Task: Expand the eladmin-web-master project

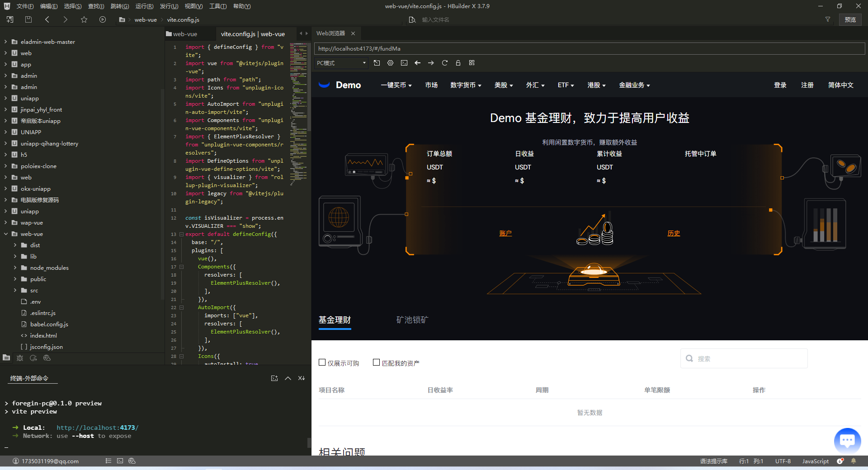Action: (x=6, y=42)
